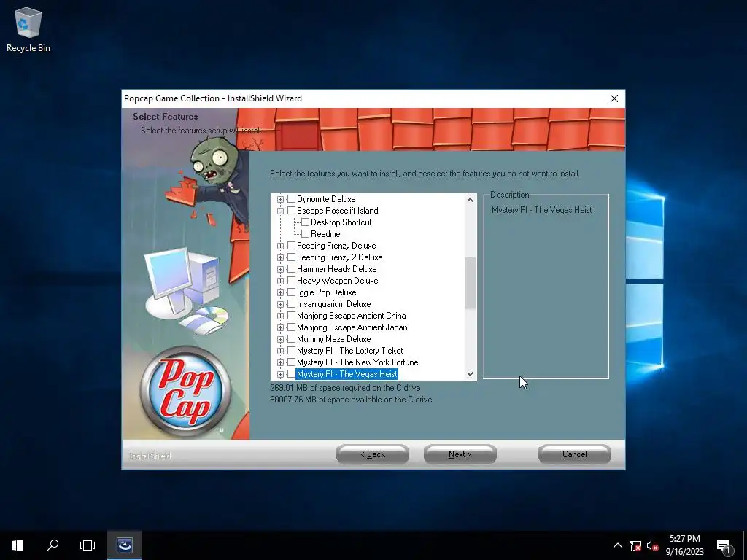Screen dimensions: 747x560
Task: Expand the Dynomite Deluxe tree node
Action: click(x=280, y=200)
